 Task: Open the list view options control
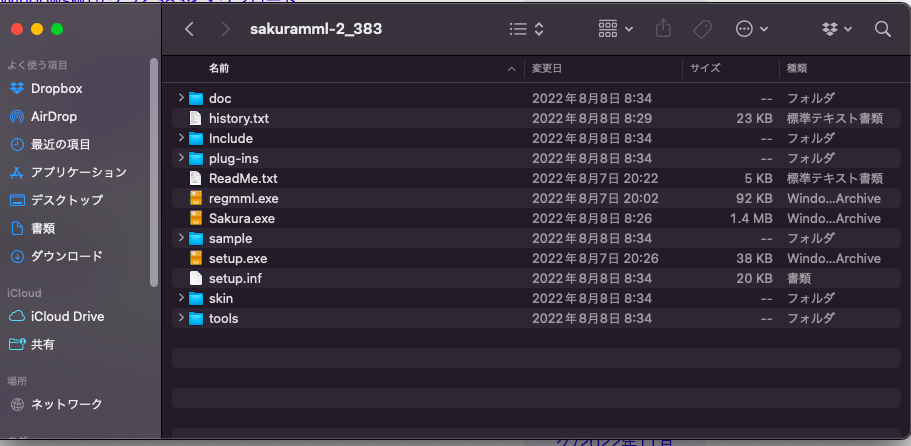click(526, 29)
